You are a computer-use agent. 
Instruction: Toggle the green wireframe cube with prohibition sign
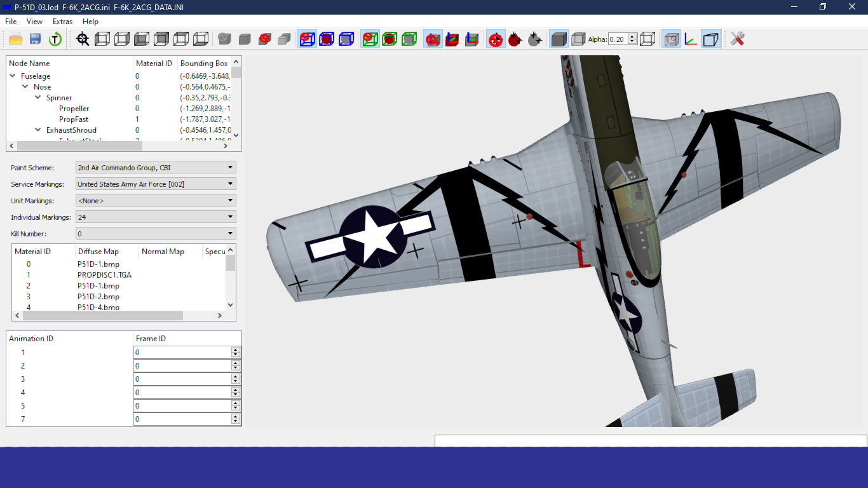(x=369, y=39)
